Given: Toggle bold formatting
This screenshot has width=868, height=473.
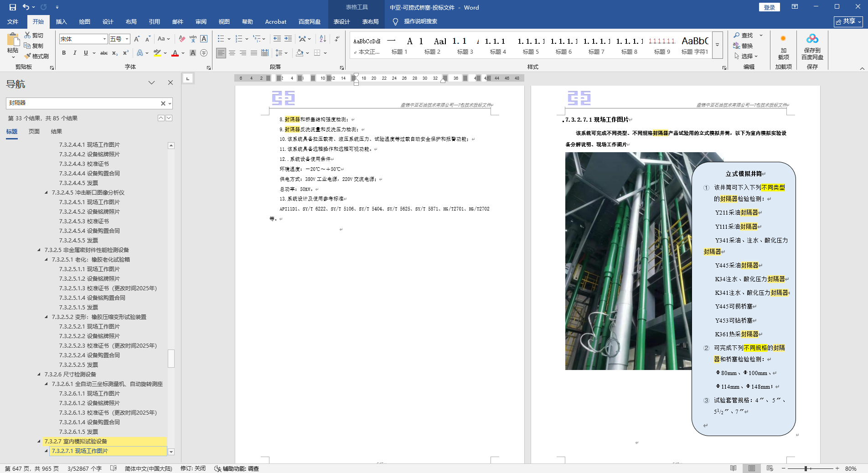Looking at the screenshot, I should pos(64,53).
